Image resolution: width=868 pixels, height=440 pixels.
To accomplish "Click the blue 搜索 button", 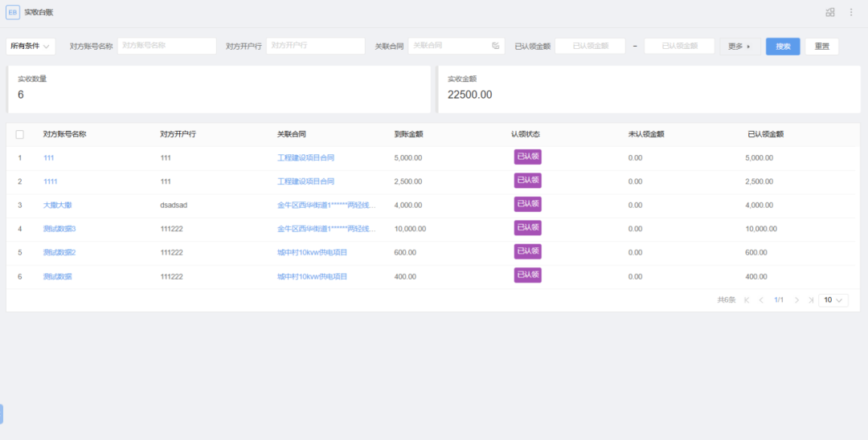I will point(783,47).
